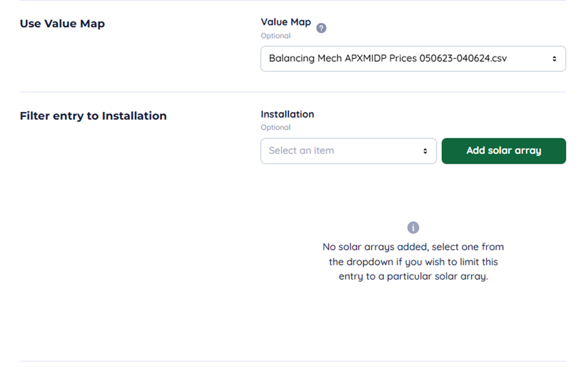Click 'Optional' text under Value Map

click(276, 36)
